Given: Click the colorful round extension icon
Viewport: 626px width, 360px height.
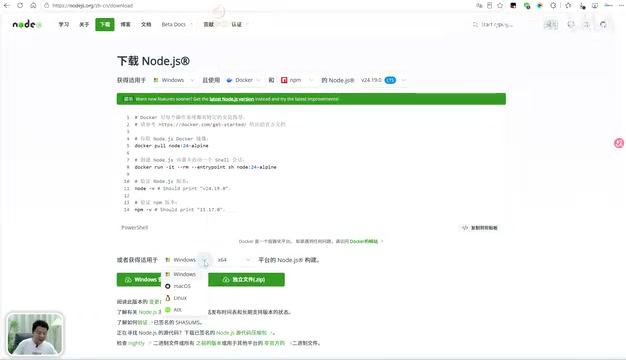Looking at the screenshot, I should pyautogui.click(x=540, y=6).
